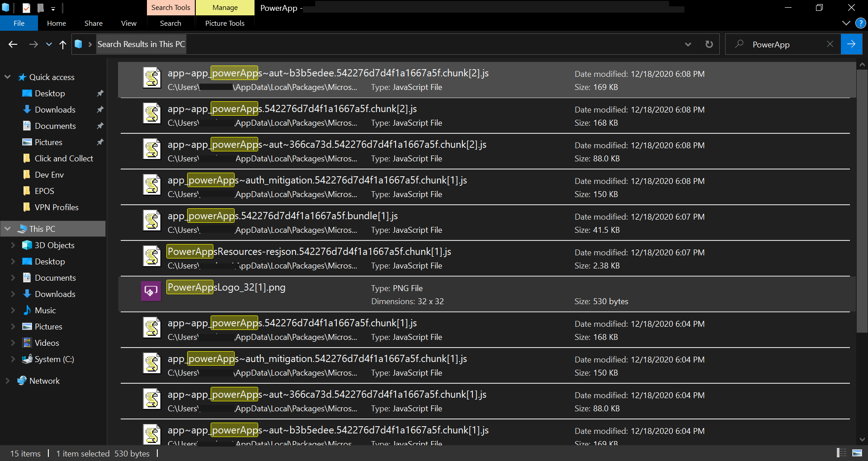
Task: Customize Quick Access Toolbar dropdown arrow
Action: tap(53, 9)
